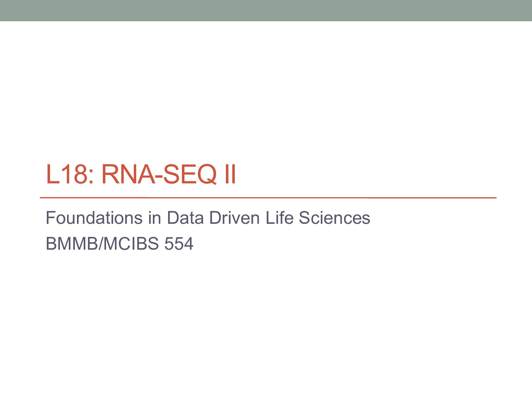Image resolution: width=532 pixels, height=399 pixels.
Task: Click the gray-green banner at the slide top
Action: 266,11
